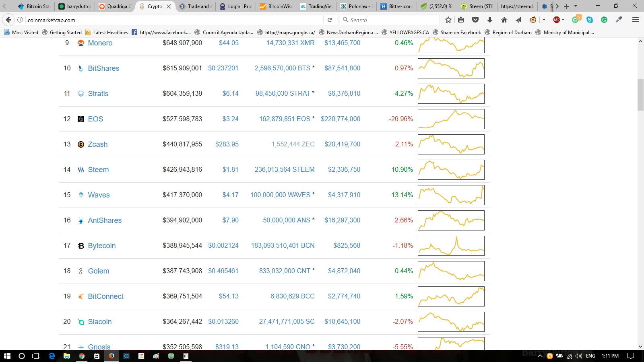Activate the eyedropper color picker extension
Screen dimensions: 644x362
(x=619, y=20)
